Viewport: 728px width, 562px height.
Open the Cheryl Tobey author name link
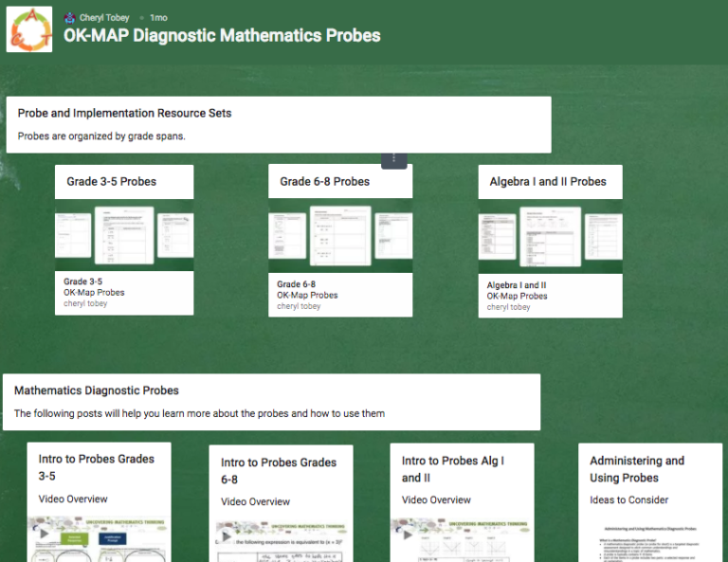point(104,18)
